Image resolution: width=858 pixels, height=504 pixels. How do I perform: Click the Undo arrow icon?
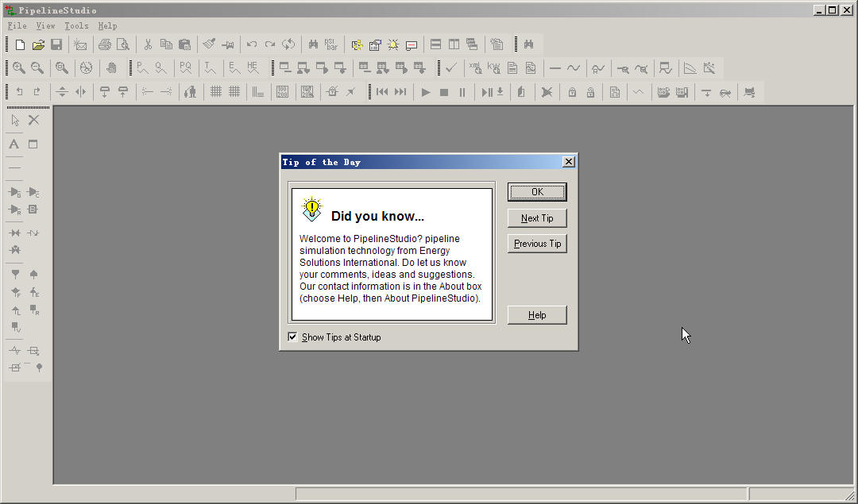click(252, 44)
